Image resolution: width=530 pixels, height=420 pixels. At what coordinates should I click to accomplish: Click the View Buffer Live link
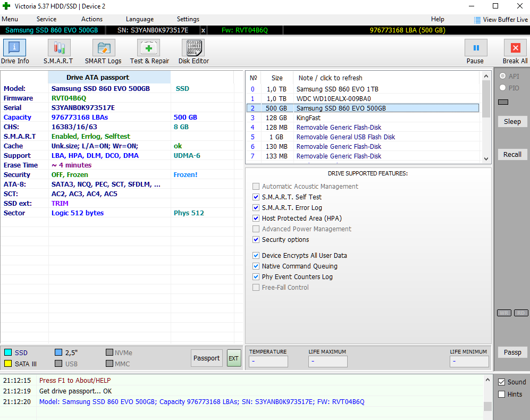(x=505, y=20)
